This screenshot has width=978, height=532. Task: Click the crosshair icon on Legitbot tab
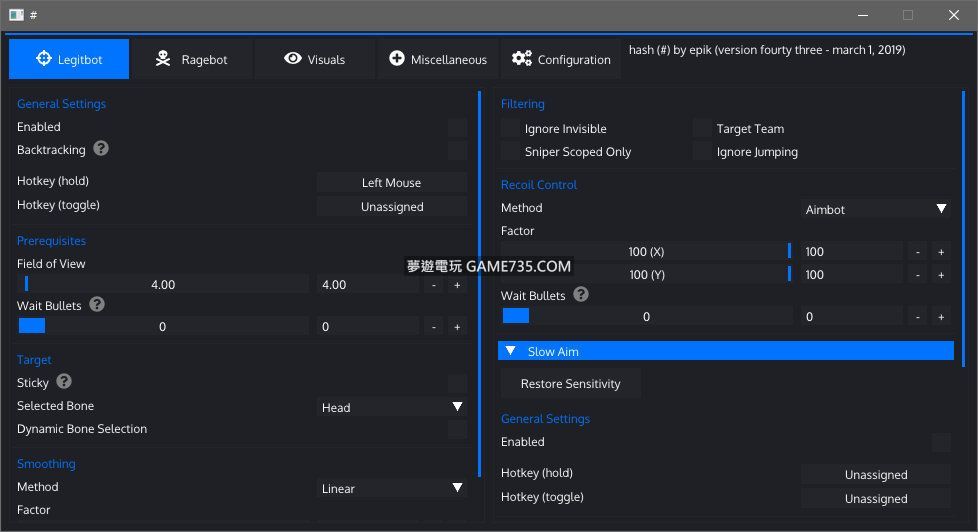[44, 59]
